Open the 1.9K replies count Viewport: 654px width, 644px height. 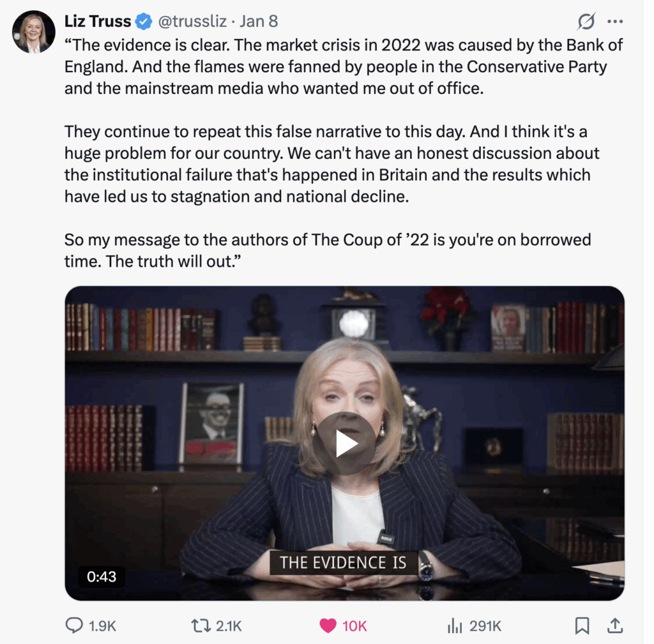point(102,626)
